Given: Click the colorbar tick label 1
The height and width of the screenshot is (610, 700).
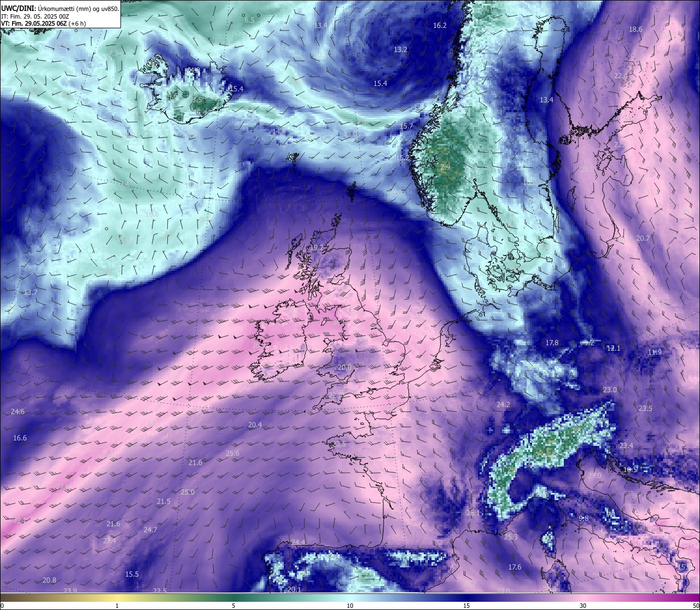Looking at the screenshot, I should (x=117, y=606).
